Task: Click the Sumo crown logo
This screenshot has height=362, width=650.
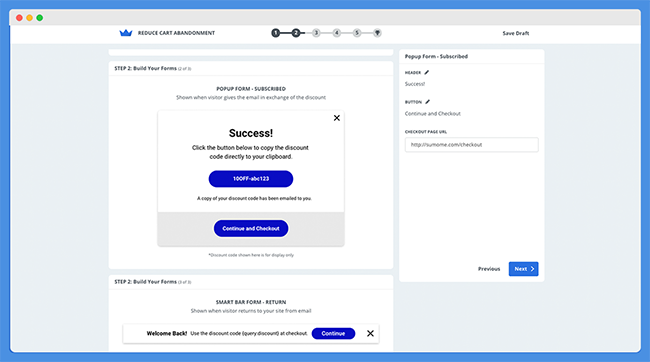Action: point(126,33)
